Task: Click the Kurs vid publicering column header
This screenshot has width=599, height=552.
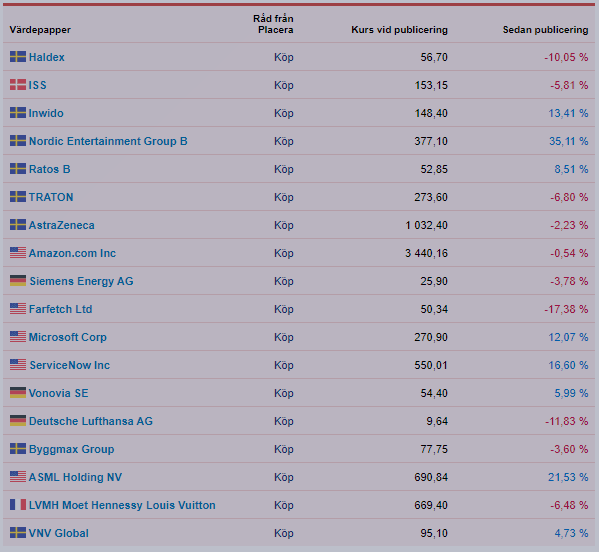Action: 399,30
